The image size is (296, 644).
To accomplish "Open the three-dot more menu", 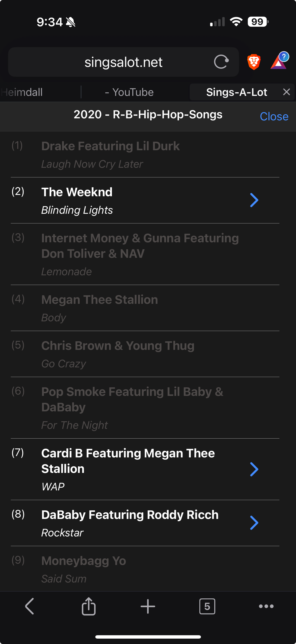I will (266, 606).
